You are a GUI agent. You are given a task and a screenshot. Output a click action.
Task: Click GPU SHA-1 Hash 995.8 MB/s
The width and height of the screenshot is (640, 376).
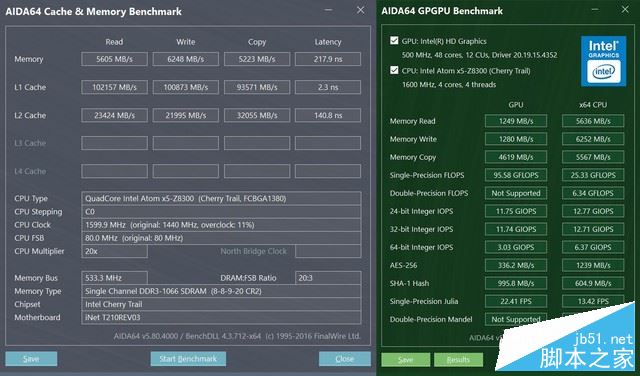tap(516, 283)
